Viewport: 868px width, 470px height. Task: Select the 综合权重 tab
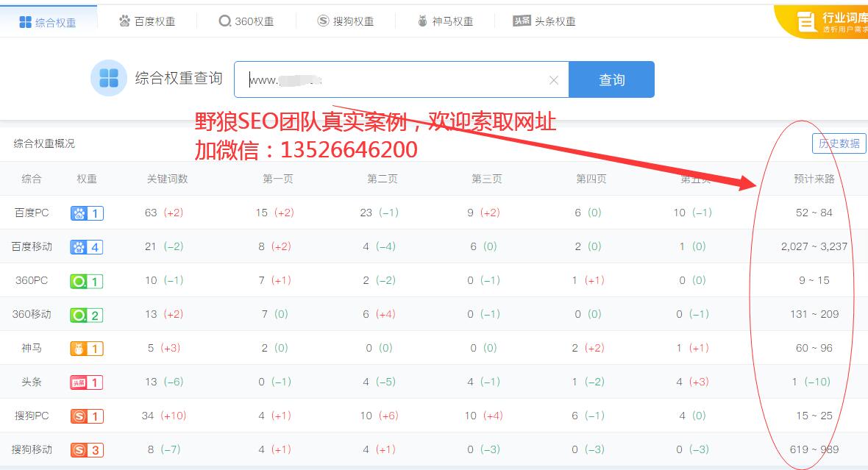point(48,22)
